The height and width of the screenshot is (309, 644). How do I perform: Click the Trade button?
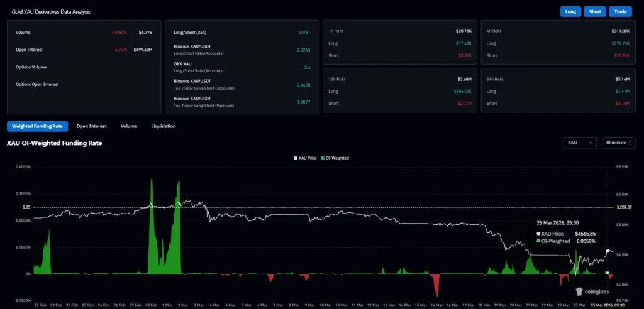point(620,11)
